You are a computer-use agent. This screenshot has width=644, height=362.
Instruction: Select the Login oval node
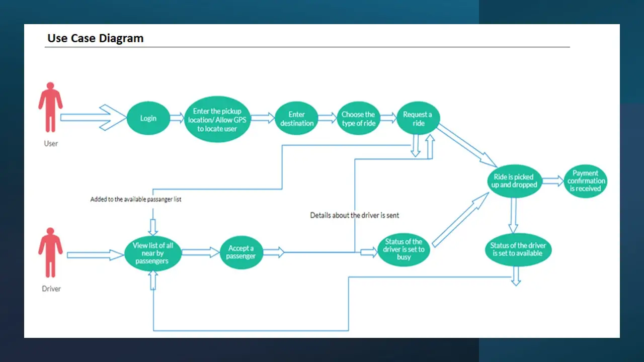tap(148, 118)
